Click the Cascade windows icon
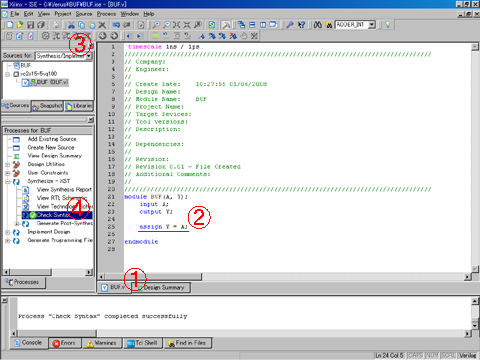This screenshot has height=360, width=480. [x=241, y=25]
